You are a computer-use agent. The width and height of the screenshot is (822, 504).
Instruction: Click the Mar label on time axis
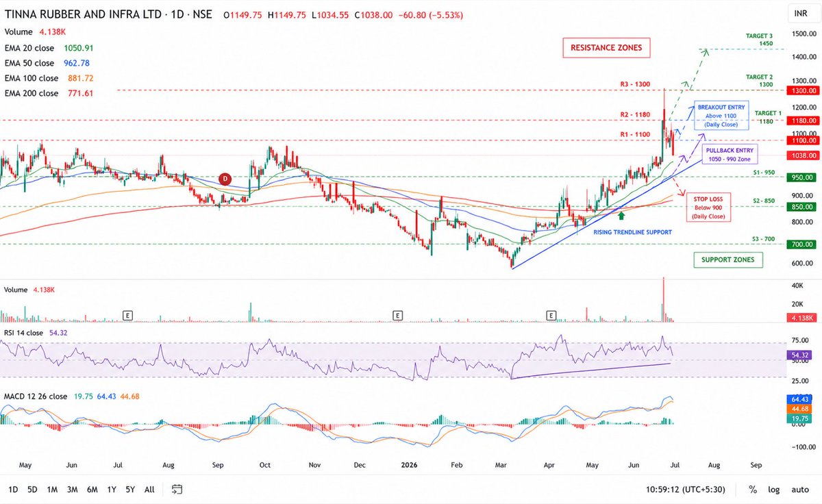point(500,465)
